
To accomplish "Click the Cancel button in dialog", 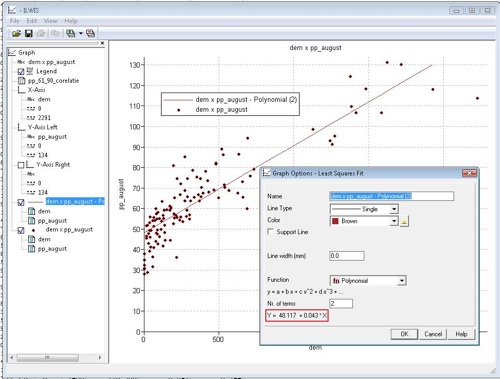I will click(x=433, y=334).
